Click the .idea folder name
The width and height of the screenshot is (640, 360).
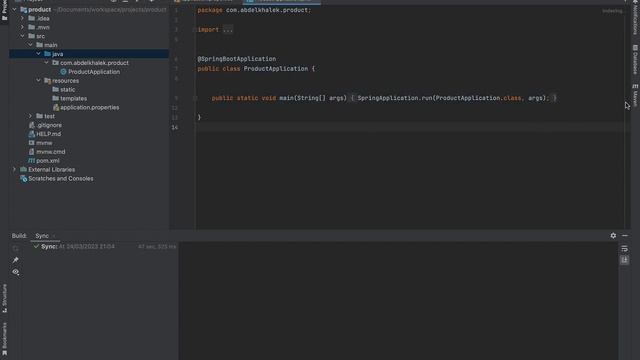[x=43, y=18]
